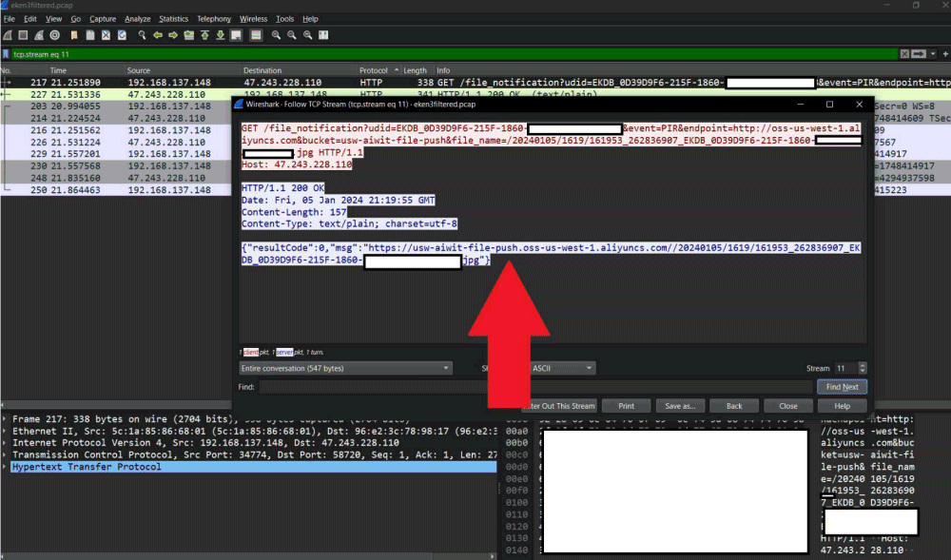The height and width of the screenshot is (560, 951).
Task: Toggle auto-scroll during live capture
Action: coord(237,35)
